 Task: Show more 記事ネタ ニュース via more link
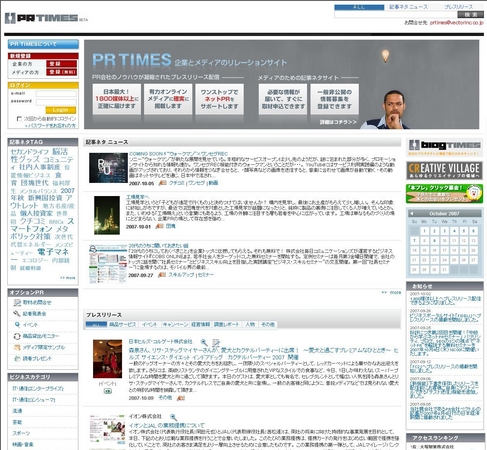(x=391, y=292)
